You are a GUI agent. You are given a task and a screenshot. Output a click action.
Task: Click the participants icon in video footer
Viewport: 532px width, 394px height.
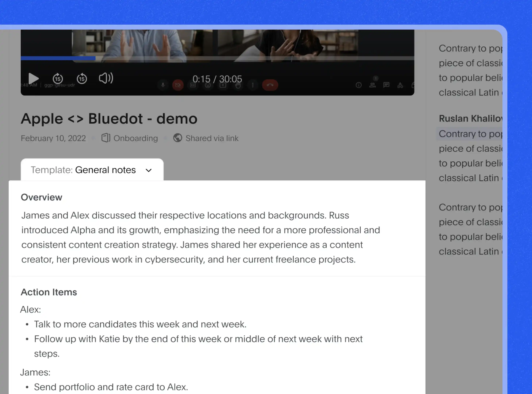pyautogui.click(x=372, y=85)
